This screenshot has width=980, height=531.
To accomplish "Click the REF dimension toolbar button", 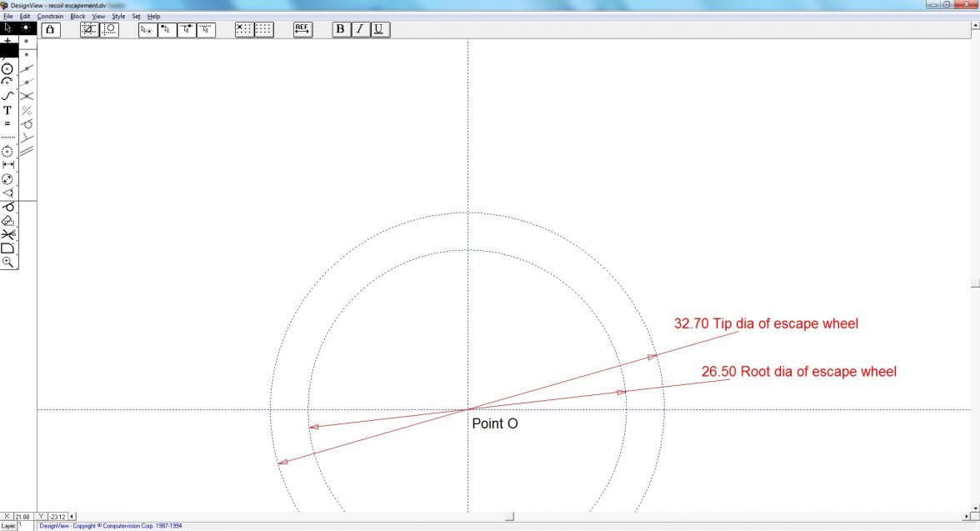I will pos(302,29).
